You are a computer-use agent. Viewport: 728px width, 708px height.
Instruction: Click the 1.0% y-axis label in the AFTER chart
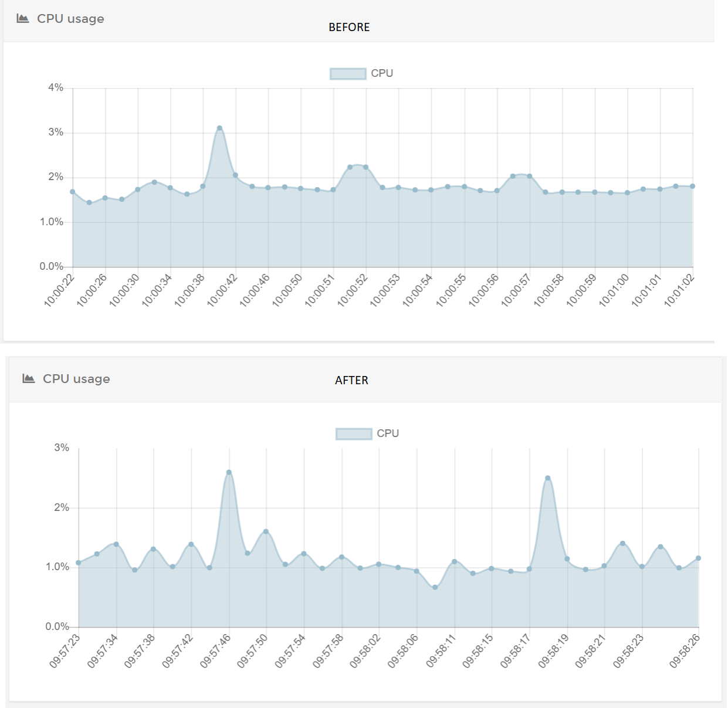pos(57,567)
